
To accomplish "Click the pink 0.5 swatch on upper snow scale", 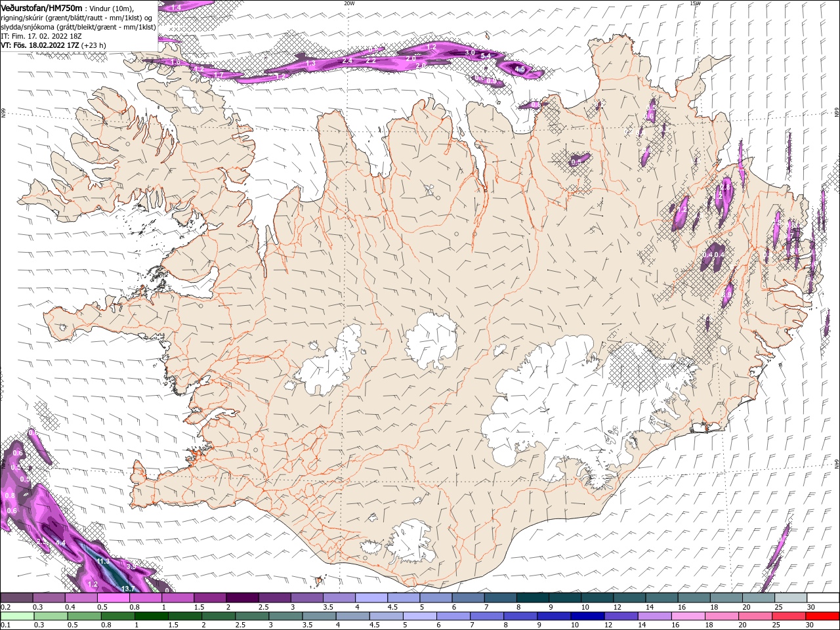I will [x=113, y=598].
